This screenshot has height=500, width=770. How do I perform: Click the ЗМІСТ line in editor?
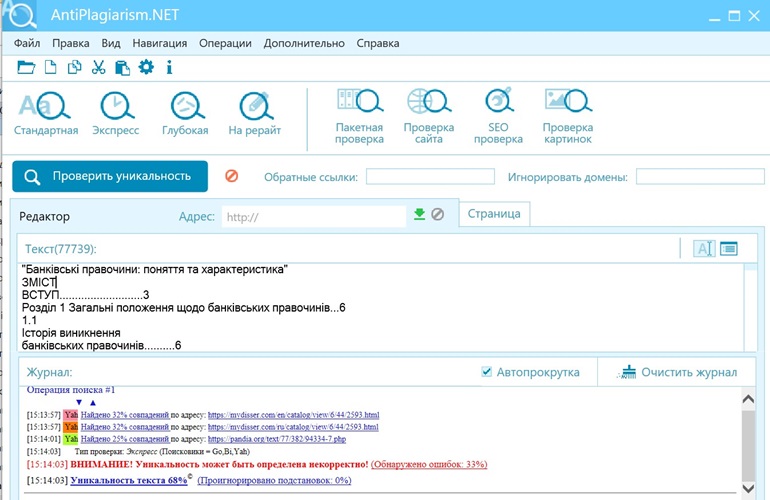(x=39, y=282)
